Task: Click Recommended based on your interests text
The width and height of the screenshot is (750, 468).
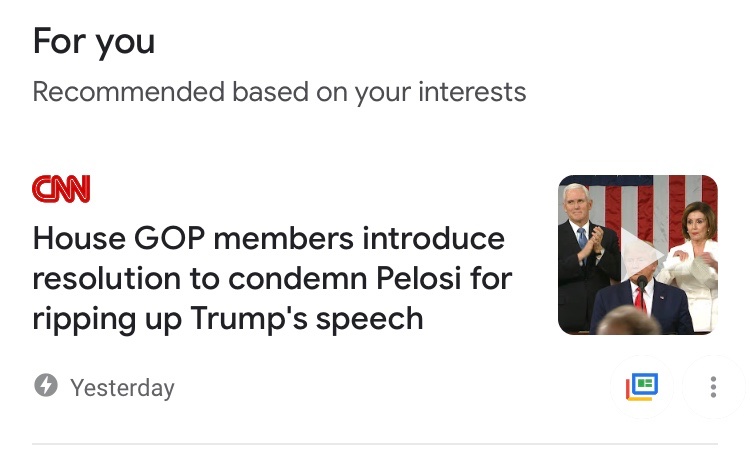Action: point(279,92)
